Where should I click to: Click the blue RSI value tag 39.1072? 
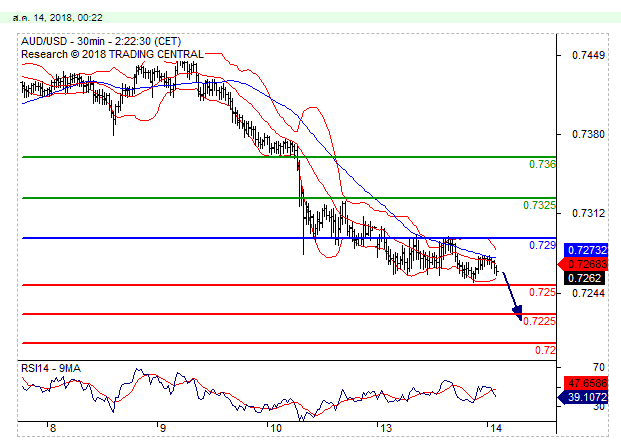click(x=583, y=397)
